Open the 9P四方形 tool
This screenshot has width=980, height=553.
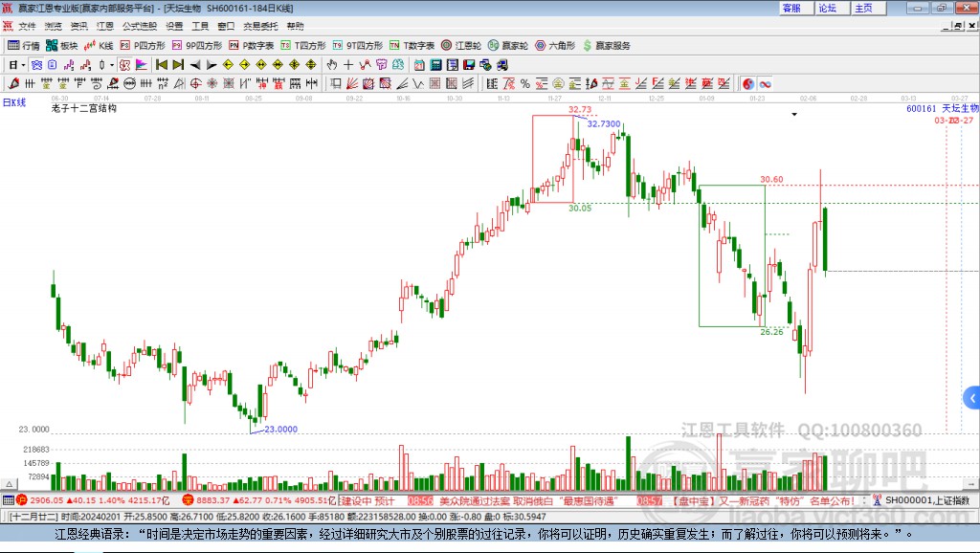(197, 46)
